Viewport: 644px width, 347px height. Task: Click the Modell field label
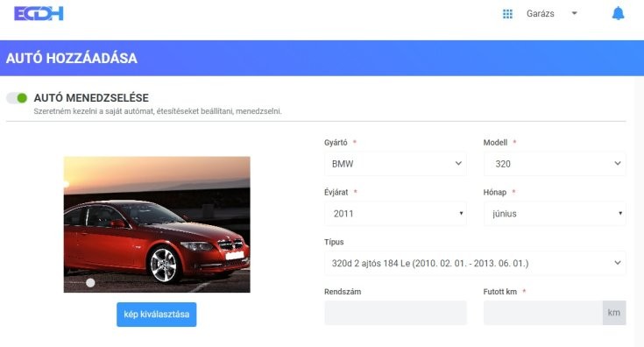tap(495, 143)
